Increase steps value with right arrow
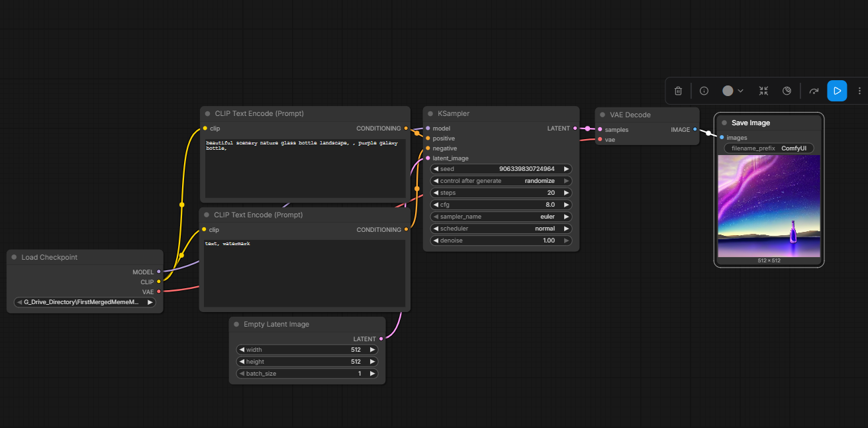The image size is (868, 428). point(566,193)
